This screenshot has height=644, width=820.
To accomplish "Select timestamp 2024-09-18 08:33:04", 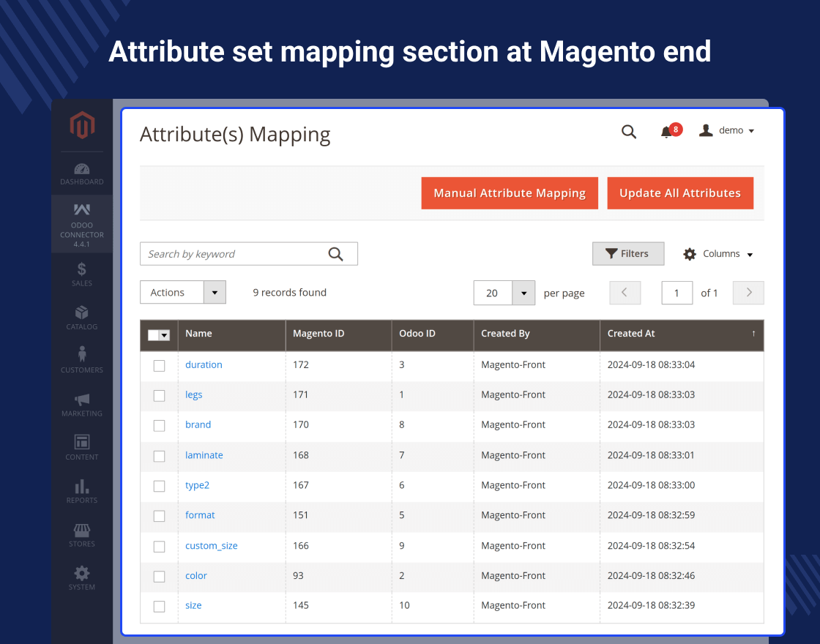I will click(x=651, y=364).
